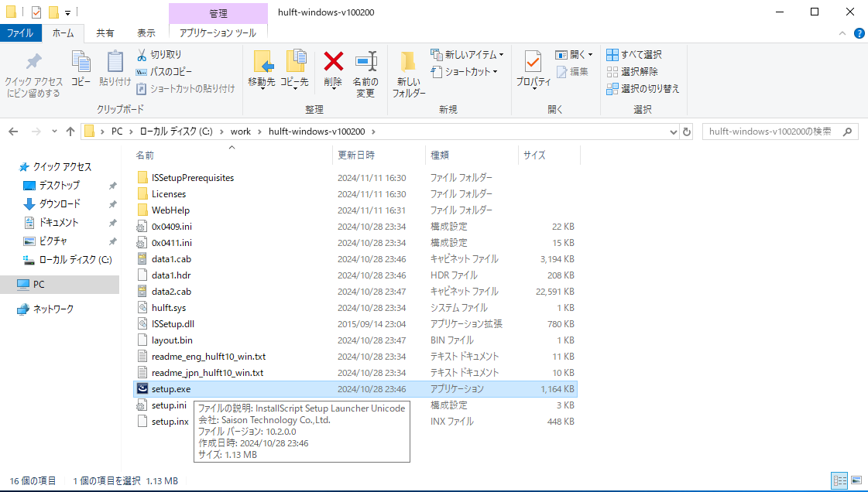Click the 'work' breadcrumb in address bar
This screenshot has height=492, width=868.
coord(241,132)
